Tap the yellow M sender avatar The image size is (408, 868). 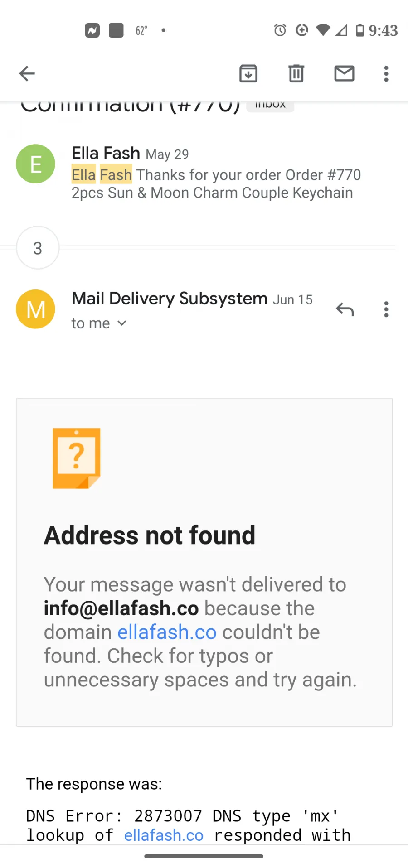[35, 309]
